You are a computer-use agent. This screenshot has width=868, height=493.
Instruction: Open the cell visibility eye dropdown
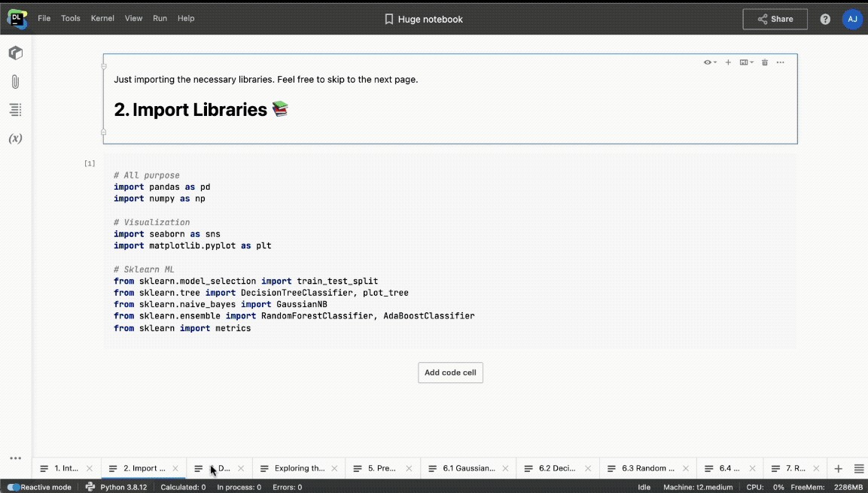(x=709, y=62)
